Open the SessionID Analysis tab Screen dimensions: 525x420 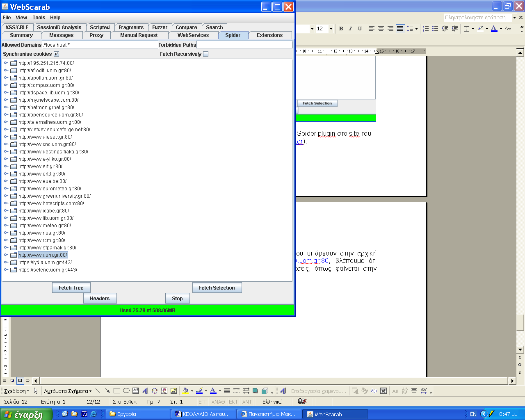pyautogui.click(x=59, y=27)
